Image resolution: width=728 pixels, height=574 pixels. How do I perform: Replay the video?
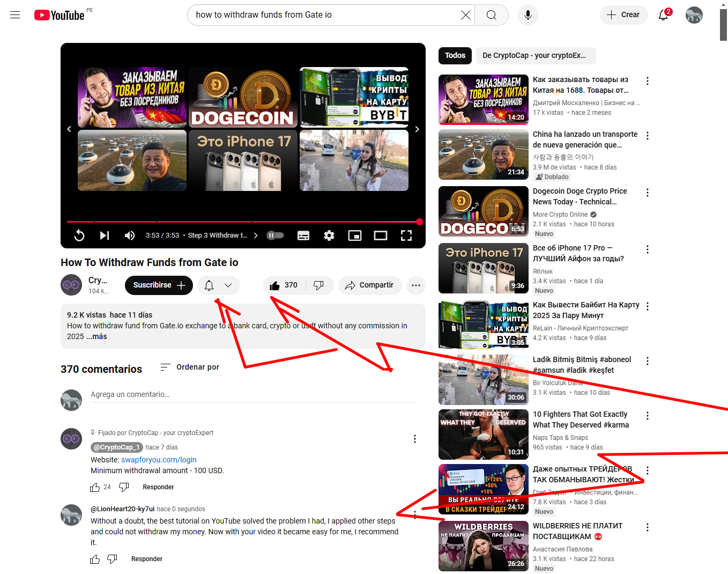(x=79, y=235)
